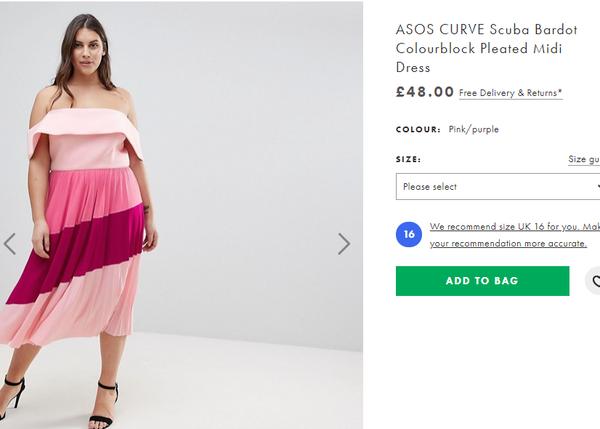Click the model's black heeled sandals
The width and height of the screenshot is (600, 429).
point(103,405)
